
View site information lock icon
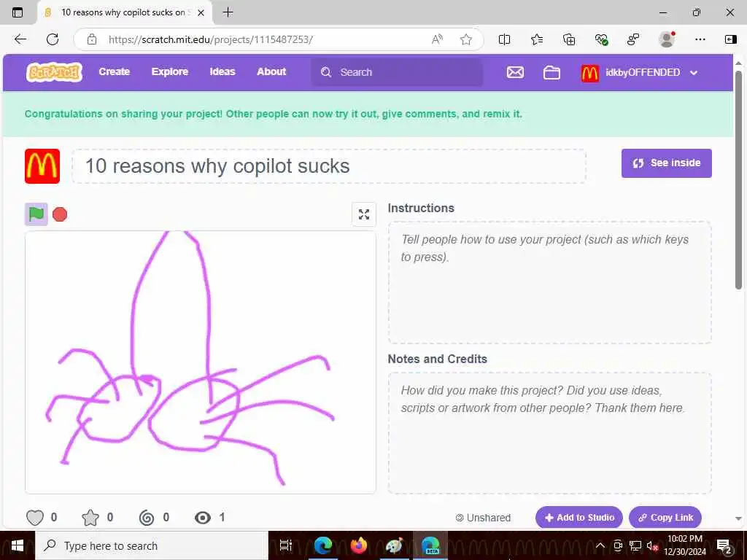(92, 39)
